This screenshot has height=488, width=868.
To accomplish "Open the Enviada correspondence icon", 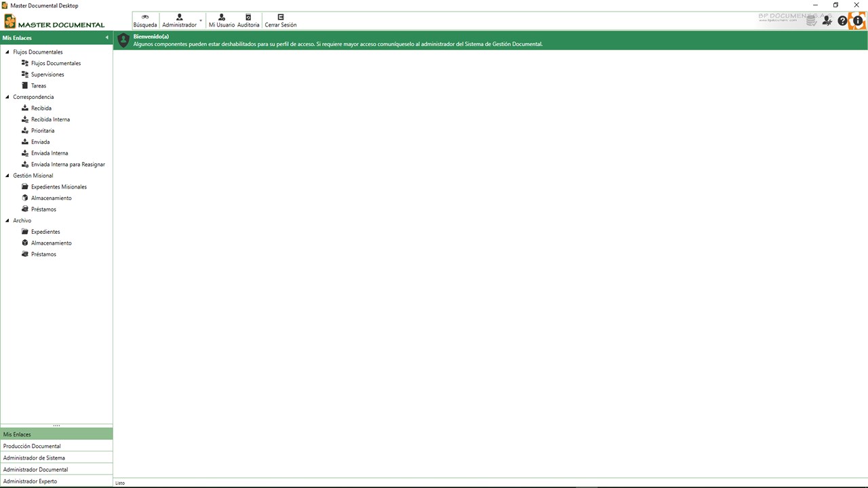I will coord(25,142).
